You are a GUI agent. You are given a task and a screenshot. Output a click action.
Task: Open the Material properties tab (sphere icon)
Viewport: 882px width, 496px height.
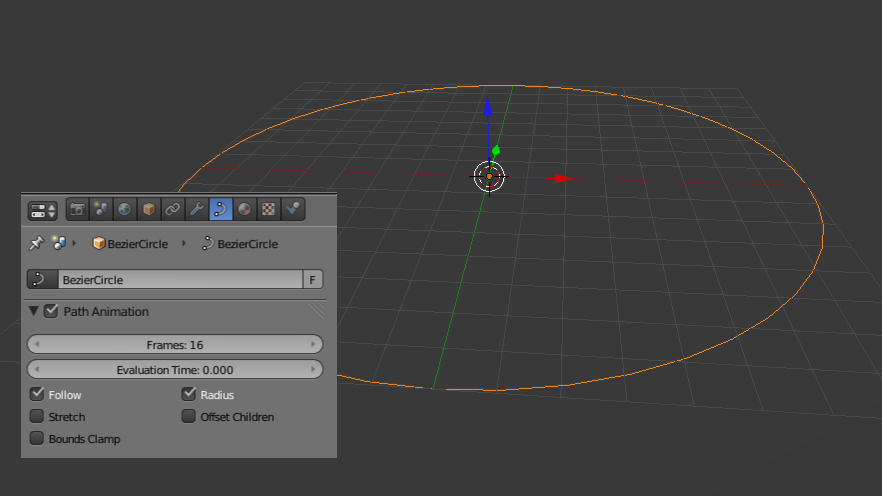pos(245,209)
